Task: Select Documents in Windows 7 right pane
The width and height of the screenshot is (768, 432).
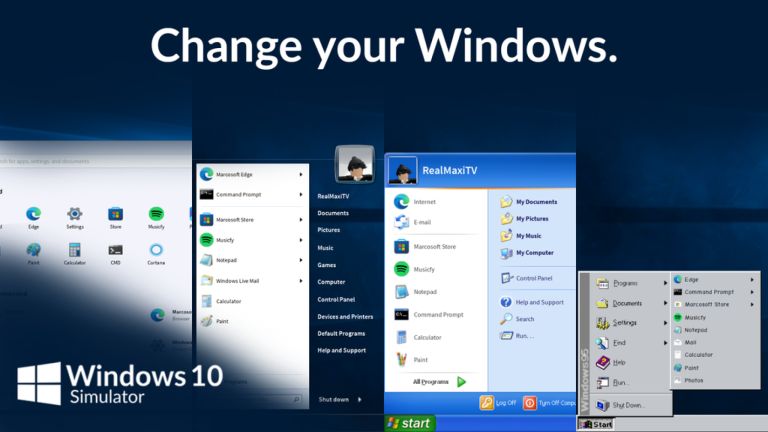Action: [x=333, y=213]
